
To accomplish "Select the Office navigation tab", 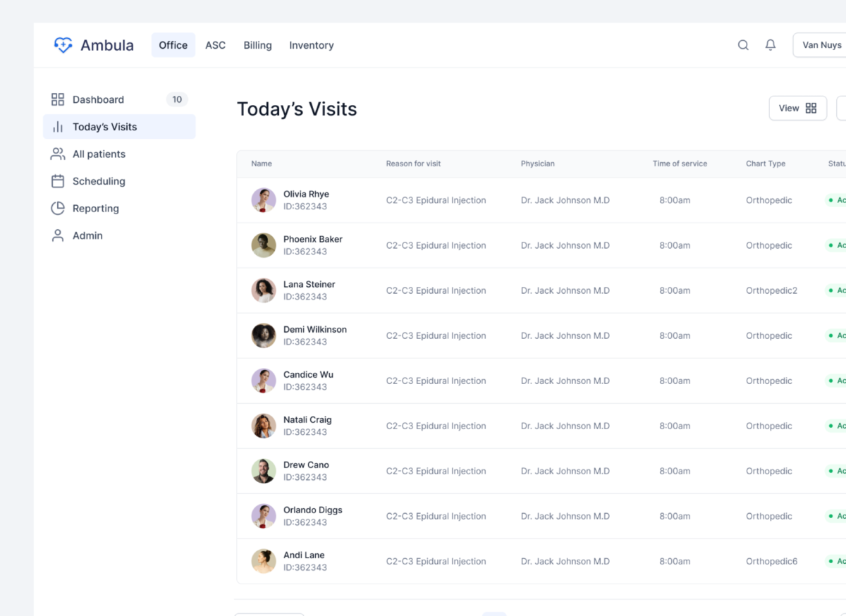I will [x=173, y=44].
